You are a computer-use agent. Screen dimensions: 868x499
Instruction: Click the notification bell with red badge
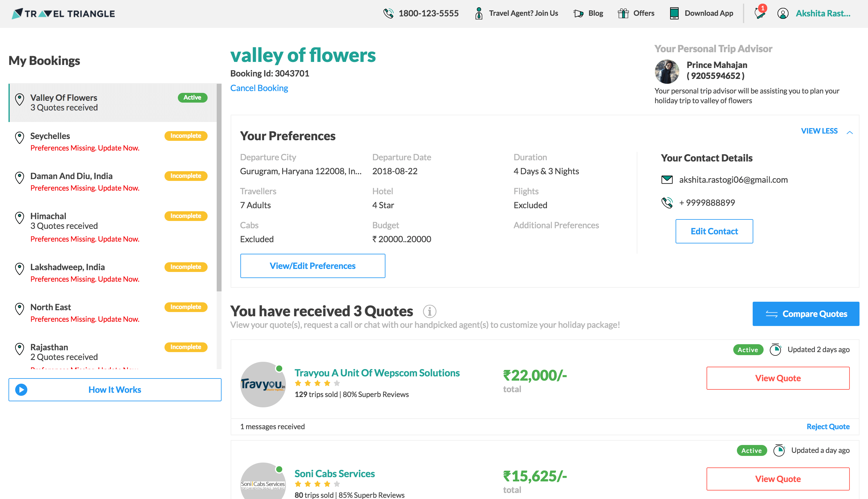point(760,13)
